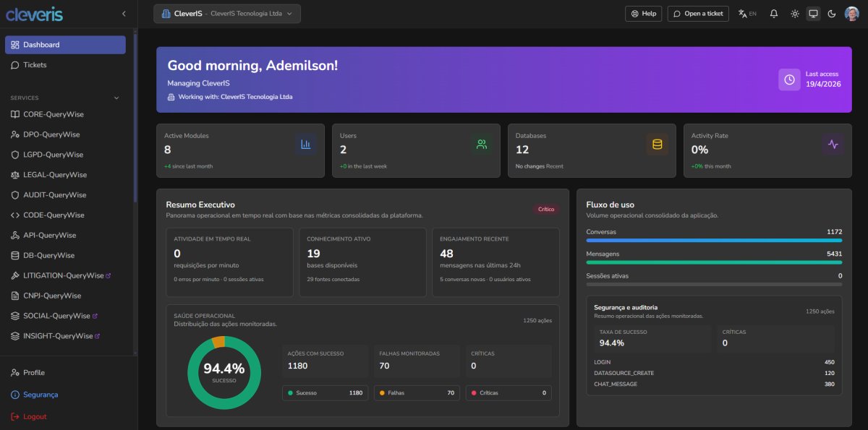Click the Databases stack icon
Viewport: 868px width, 430px height.
[657, 145]
